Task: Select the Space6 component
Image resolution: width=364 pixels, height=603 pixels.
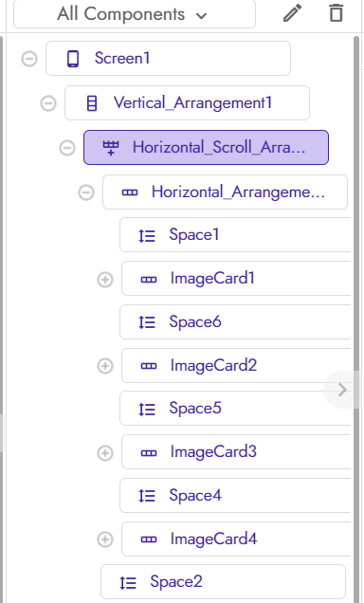Action: click(x=235, y=321)
